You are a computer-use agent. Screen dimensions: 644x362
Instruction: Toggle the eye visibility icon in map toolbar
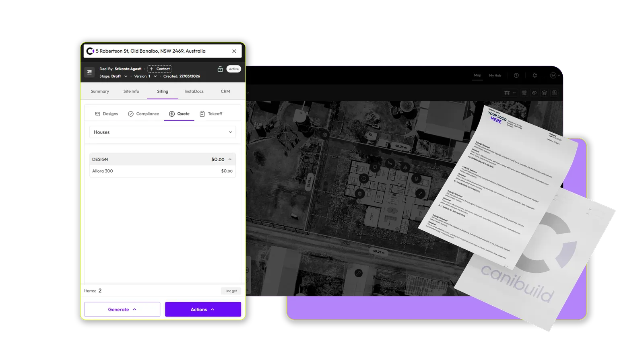click(x=534, y=93)
